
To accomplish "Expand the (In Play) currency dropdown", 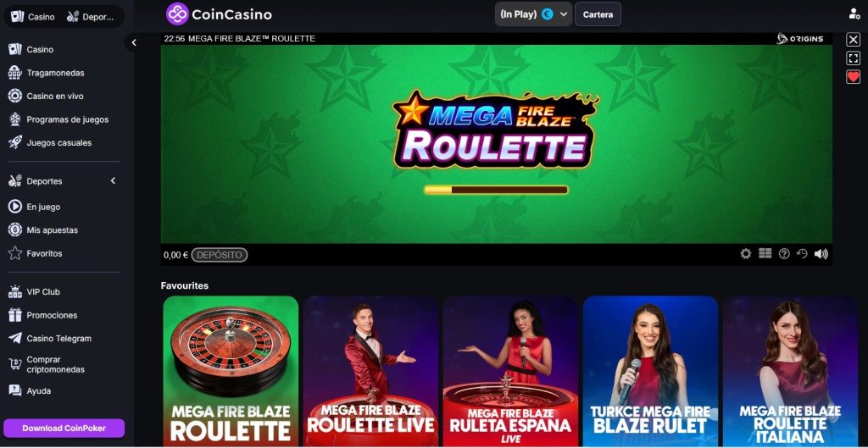I will [534, 14].
